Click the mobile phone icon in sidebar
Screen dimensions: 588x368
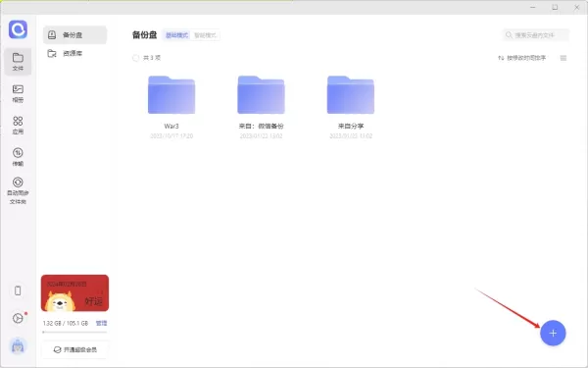(18, 290)
